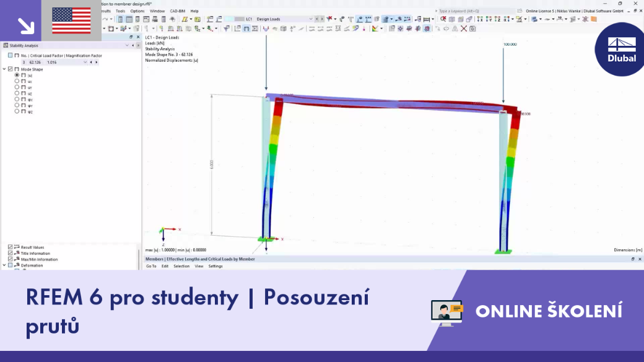644x362 pixels.
Task: Click the highlighted red shape icon before separator
Action: point(427,28)
